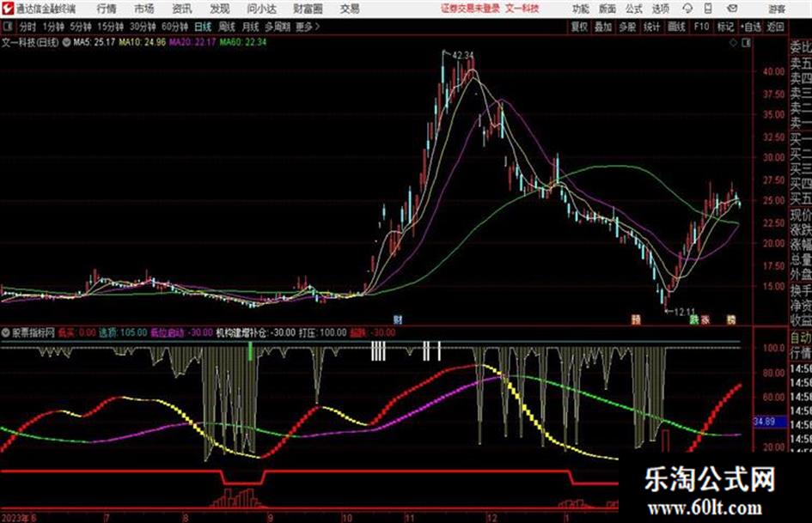
Task: Select the 日线 daily period
Action: [203, 27]
